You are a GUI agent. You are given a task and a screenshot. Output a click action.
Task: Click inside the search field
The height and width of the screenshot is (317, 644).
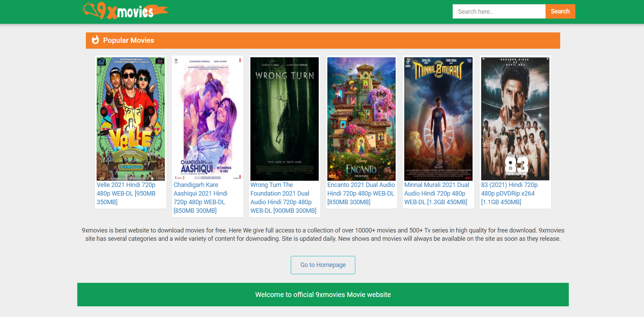click(499, 11)
